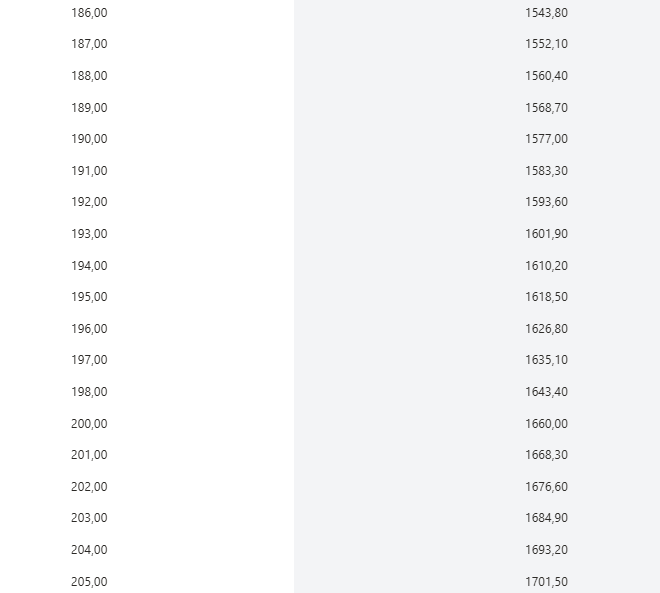
Task: Select the 1560,40 value cell
Action: tap(546, 76)
